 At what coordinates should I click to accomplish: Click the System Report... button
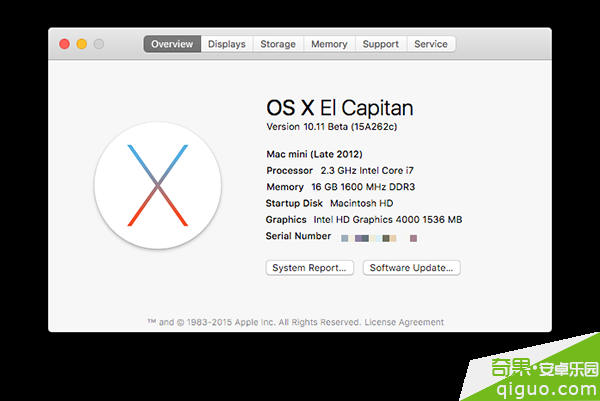coord(310,268)
